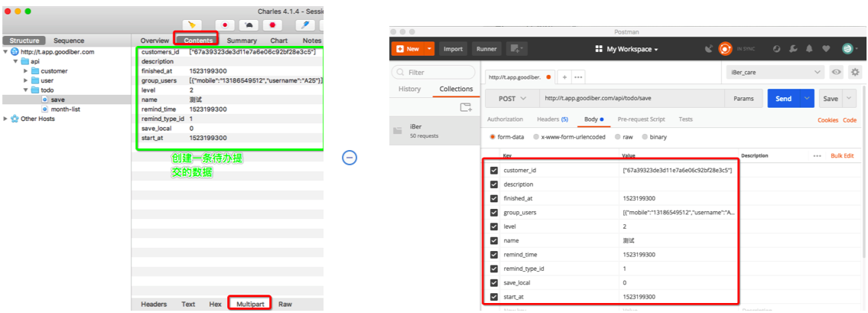Click the Cookies link
Image resolution: width=868 pixels, height=313 pixels.
828,119
